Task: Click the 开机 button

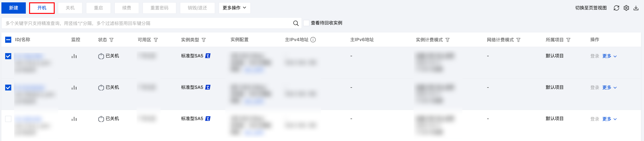Action: 42,8
